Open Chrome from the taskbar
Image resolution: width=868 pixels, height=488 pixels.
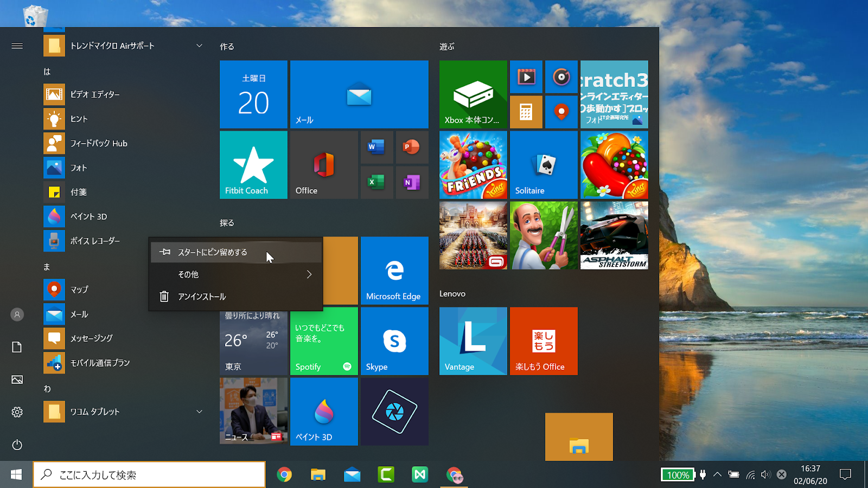[284, 474]
